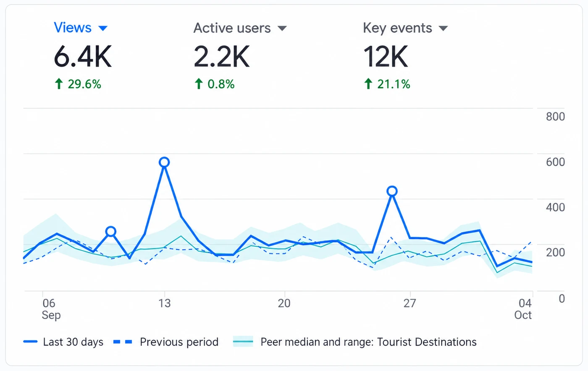Click the anomaly marker at the 13 Sep peak
The width and height of the screenshot is (588, 371).
coord(164,162)
